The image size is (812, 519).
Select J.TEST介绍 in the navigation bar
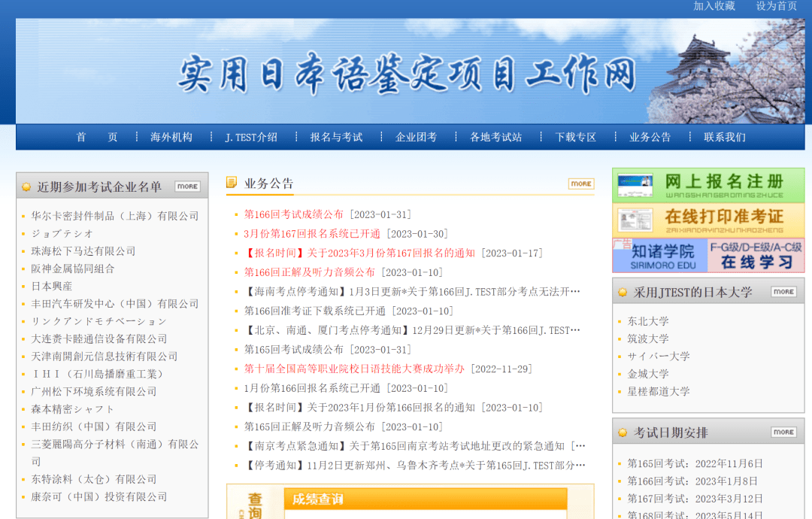[251, 137]
